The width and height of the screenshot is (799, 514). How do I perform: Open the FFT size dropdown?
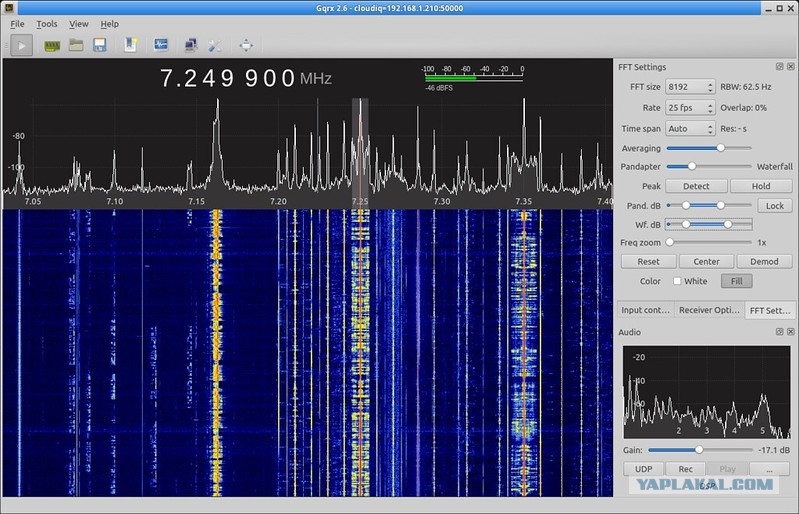(x=689, y=87)
